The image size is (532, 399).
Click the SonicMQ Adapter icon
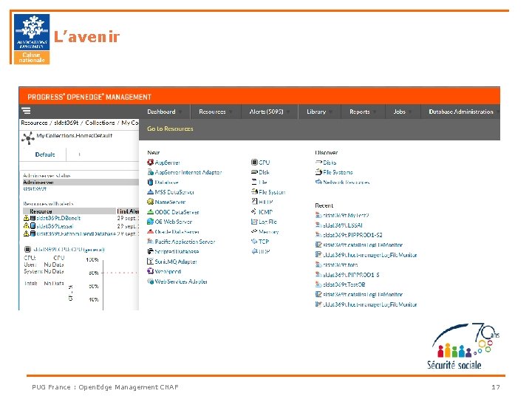pyautogui.click(x=150, y=262)
